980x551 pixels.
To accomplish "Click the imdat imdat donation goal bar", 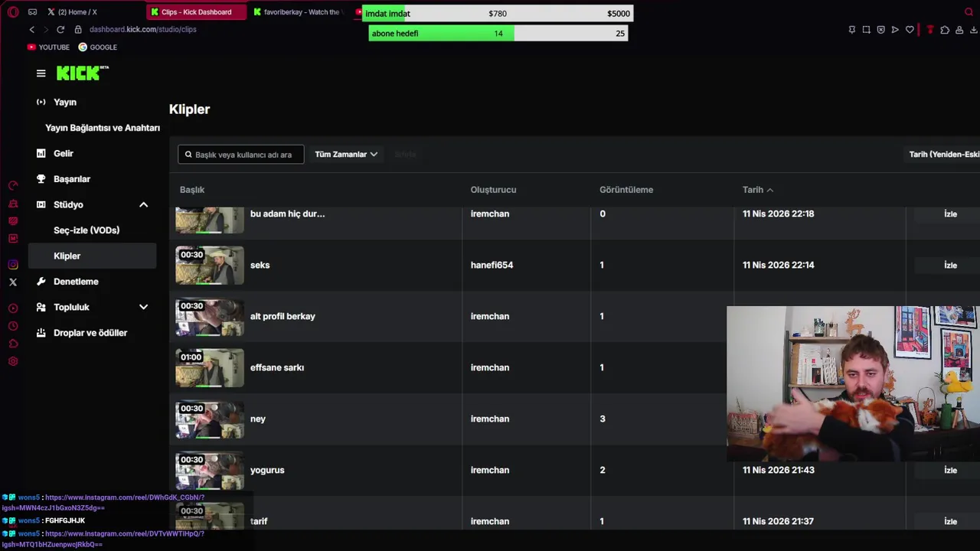I will 498,14.
